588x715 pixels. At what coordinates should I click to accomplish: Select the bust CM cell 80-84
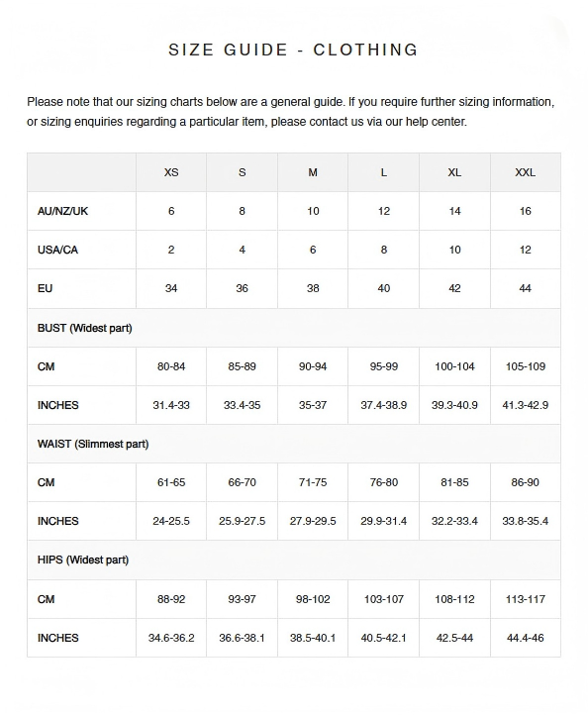point(171,366)
